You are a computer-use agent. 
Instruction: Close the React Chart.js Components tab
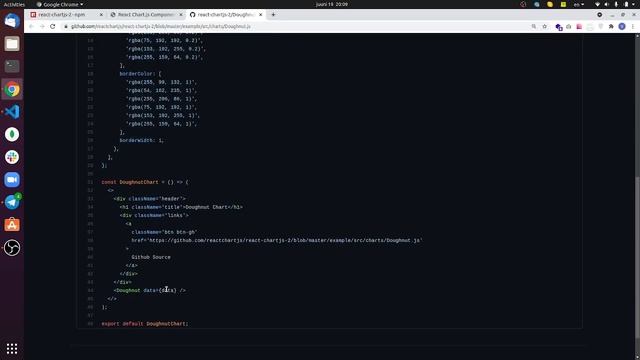(x=181, y=15)
